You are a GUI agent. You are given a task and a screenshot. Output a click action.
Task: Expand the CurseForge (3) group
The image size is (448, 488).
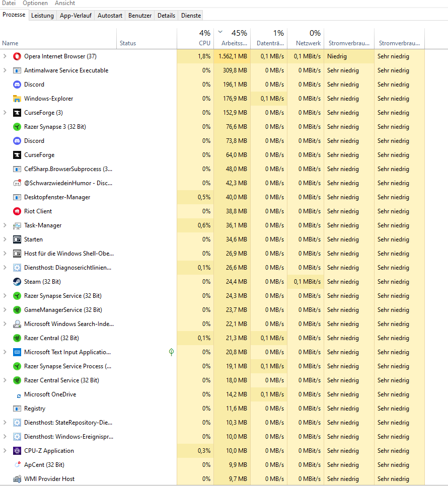(x=5, y=113)
